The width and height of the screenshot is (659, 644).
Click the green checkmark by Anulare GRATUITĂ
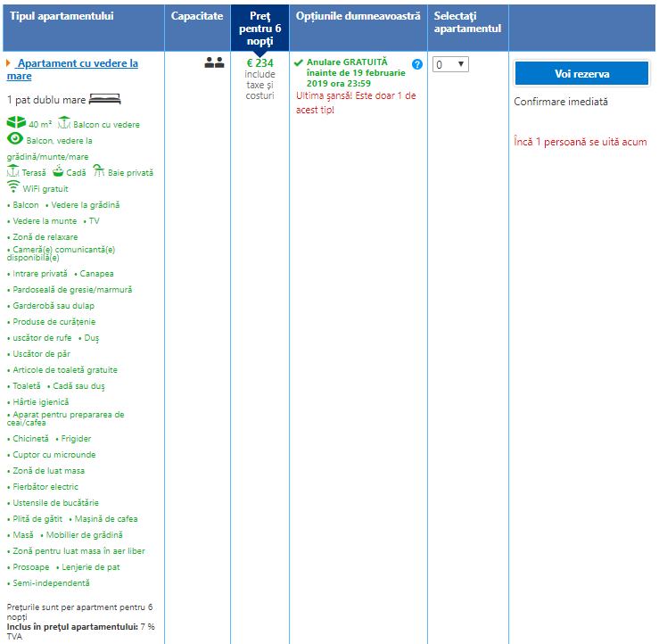click(299, 63)
